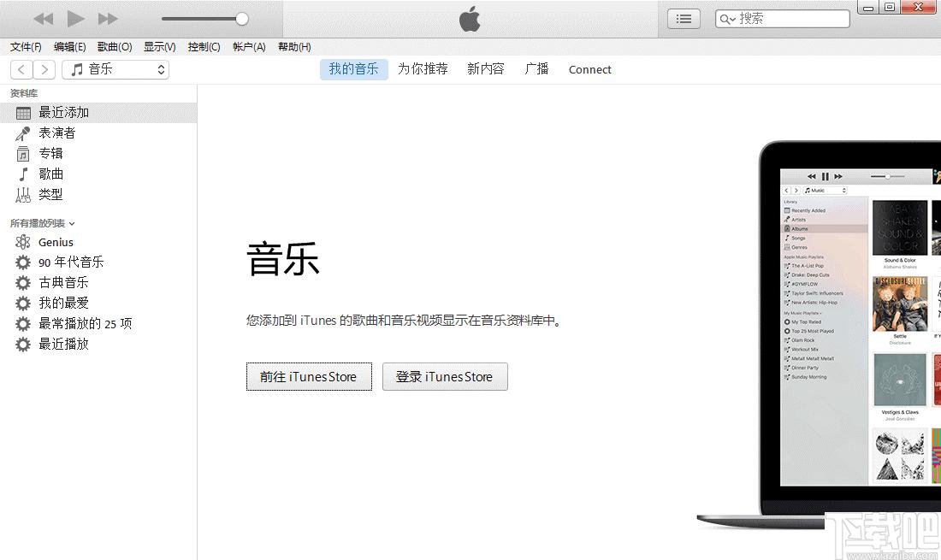The width and height of the screenshot is (941, 560).
Task: Click the 搜索 search field
Action: pos(783,19)
